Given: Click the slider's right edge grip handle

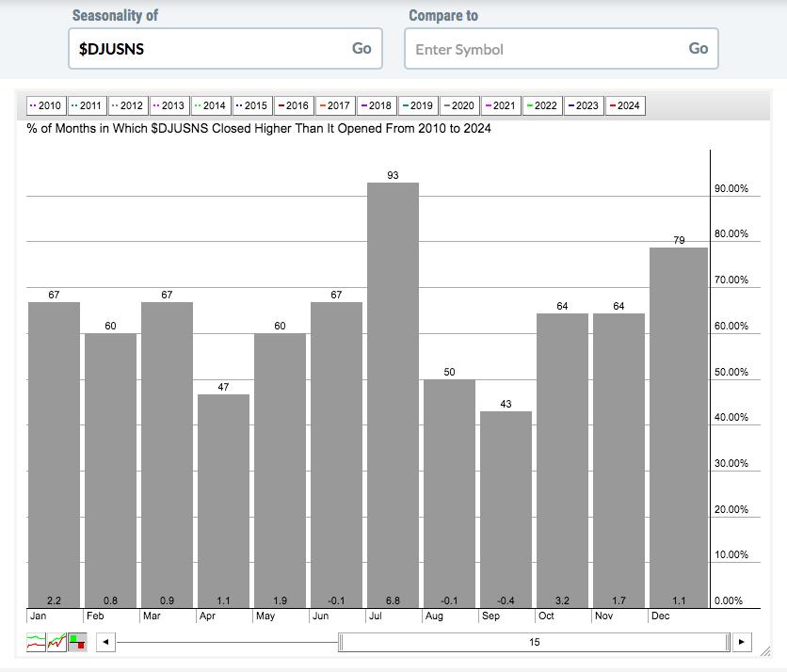Looking at the screenshot, I should point(728,643).
